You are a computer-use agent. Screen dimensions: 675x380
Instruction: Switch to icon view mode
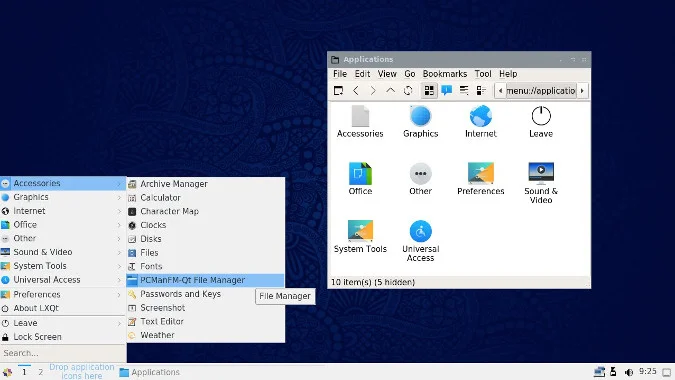pyautogui.click(x=429, y=90)
